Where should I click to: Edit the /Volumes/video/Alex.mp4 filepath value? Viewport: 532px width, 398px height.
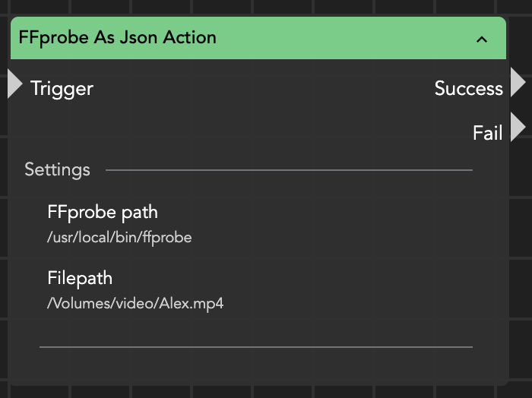[x=135, y=304]
